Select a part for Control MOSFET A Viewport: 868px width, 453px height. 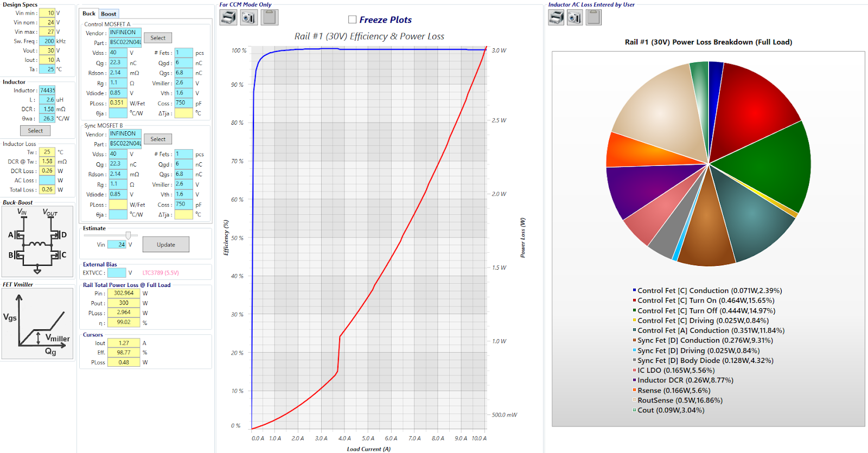[x=158, y=38]
